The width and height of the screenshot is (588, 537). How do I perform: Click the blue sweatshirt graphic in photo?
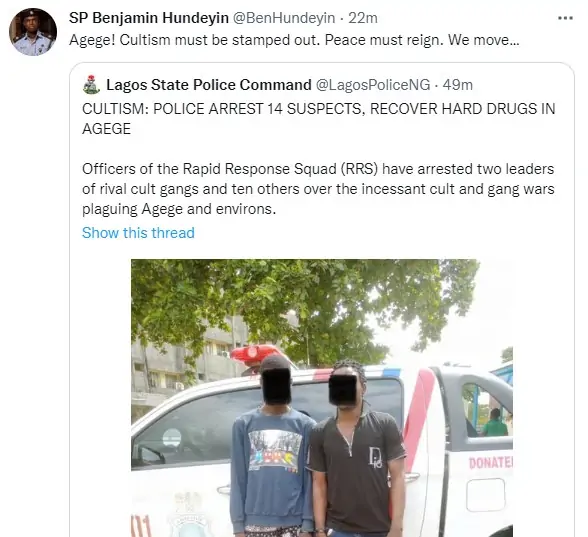pyautogui.click(x=275, y=451)
